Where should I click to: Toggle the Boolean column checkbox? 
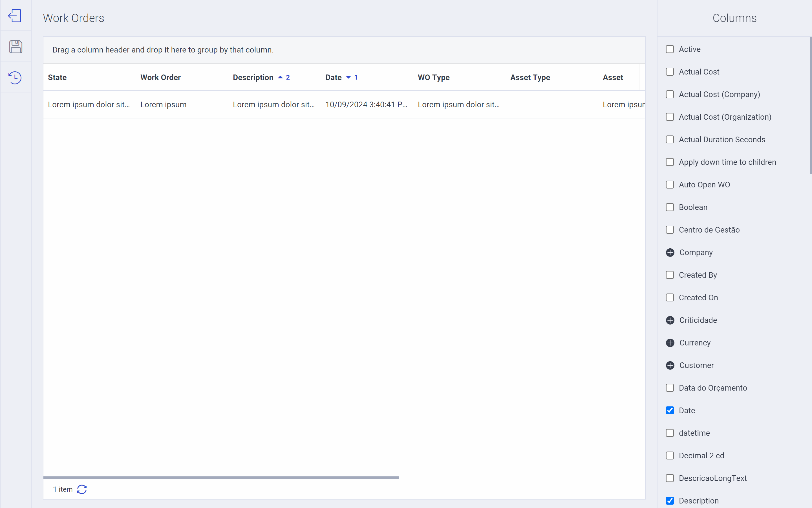coord(670,207)
